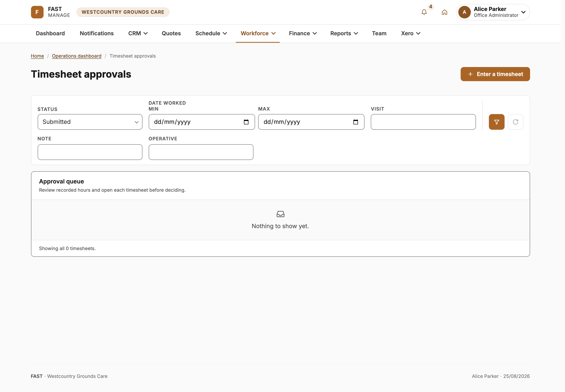This screenshot has height=392, width=565.
Task: Go to the Dashboard tab
Action: pos(50,33)
